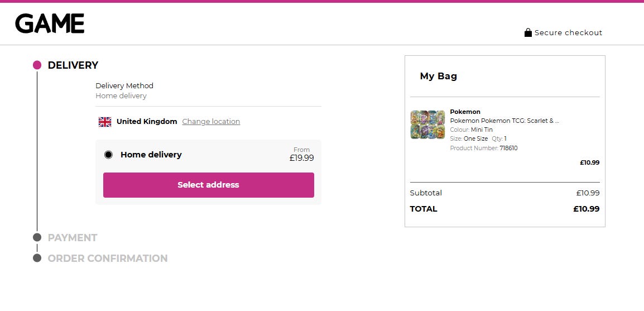Click the Pokemon mini tin thumbnail

click(427, 125)
